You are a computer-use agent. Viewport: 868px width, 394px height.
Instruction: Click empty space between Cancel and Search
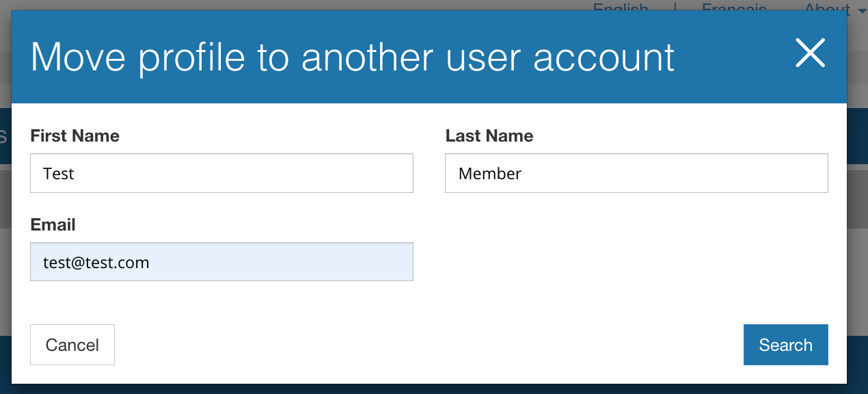point(424,345)
